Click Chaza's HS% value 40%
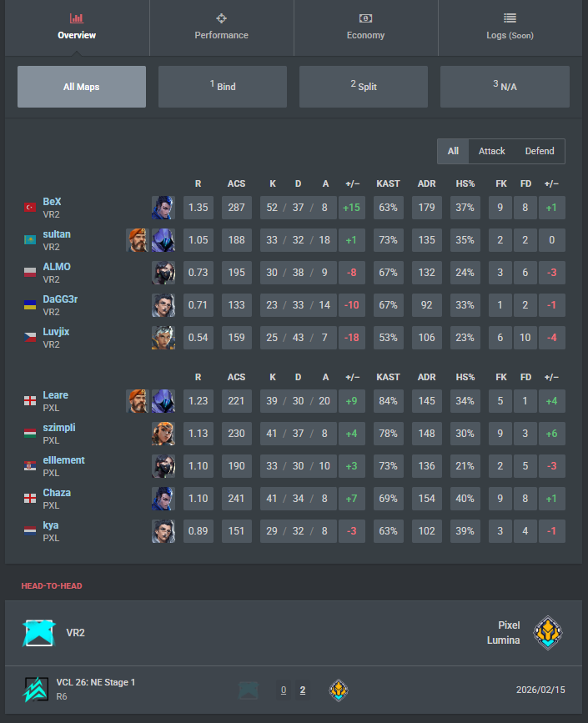The width and height of the screenshot is (588, 723). point(465,499)
